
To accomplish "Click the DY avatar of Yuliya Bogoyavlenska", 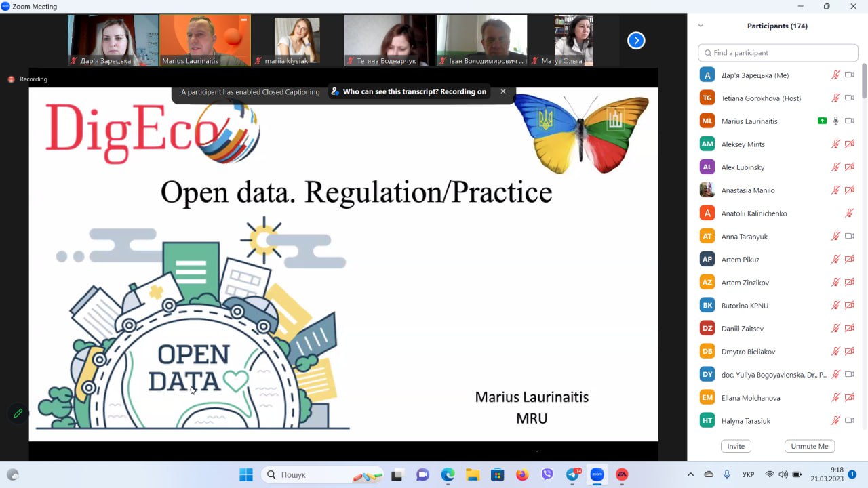I will point(707,374).
